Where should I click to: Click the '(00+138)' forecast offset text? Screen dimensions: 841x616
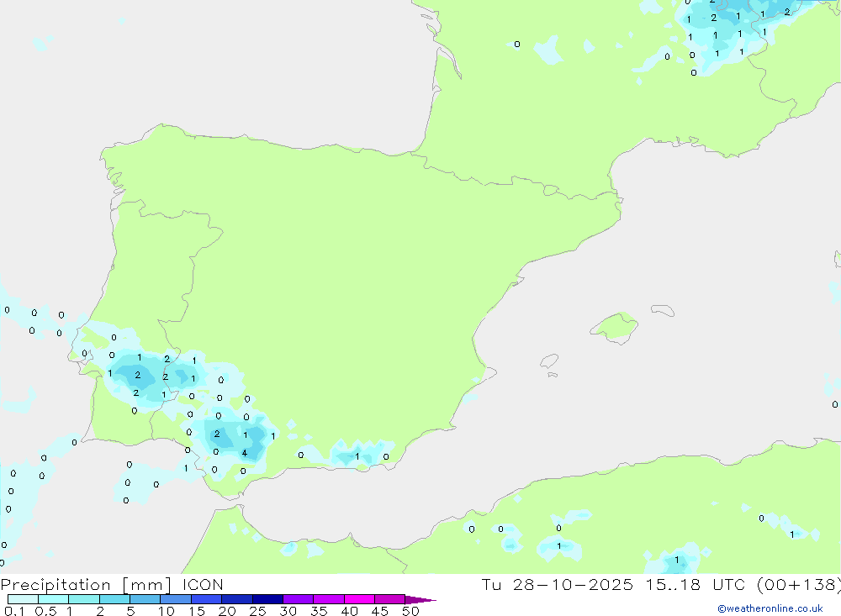pyautogui.click(x=799, y=584)
